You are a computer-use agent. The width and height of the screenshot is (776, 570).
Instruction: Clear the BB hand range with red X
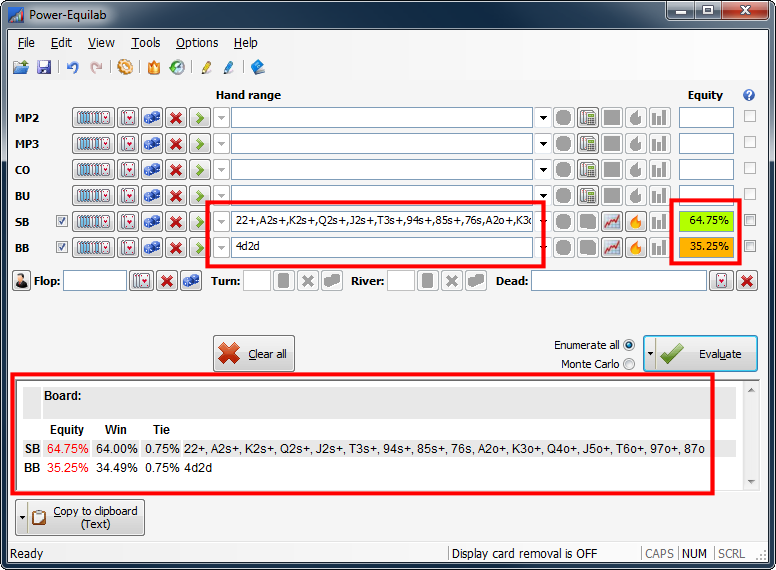[176, 247]
